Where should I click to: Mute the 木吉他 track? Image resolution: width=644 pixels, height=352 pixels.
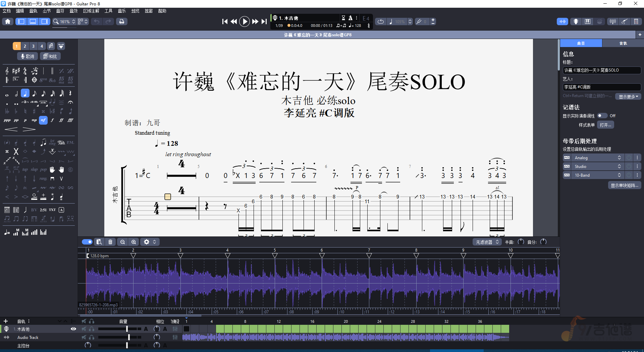tap(84, 329)
